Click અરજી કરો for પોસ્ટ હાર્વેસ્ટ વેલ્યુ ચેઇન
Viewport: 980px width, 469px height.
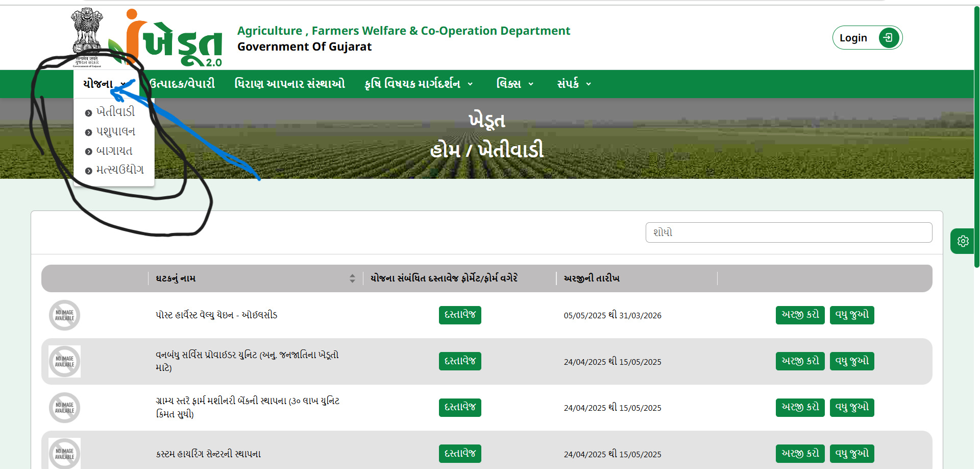coord(800,315)
